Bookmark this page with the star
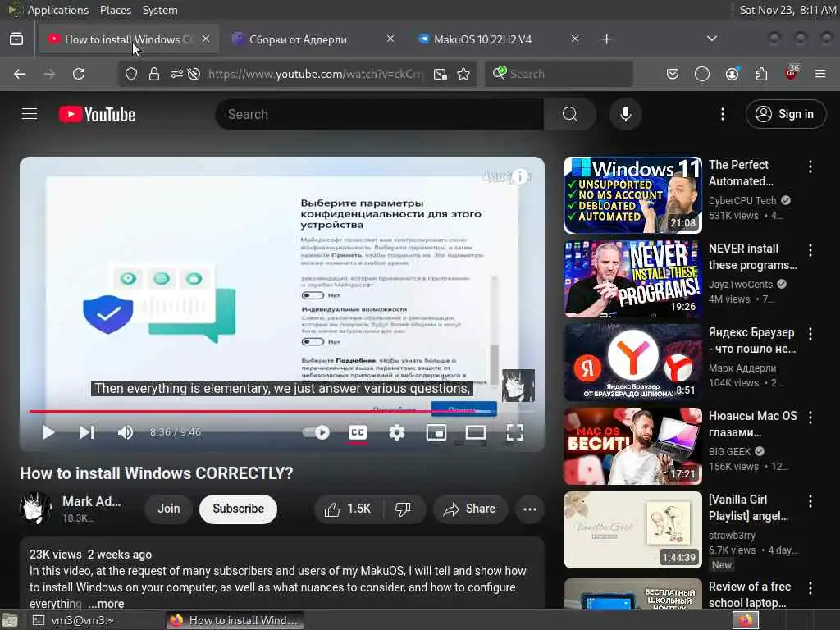 click(463, 74)
